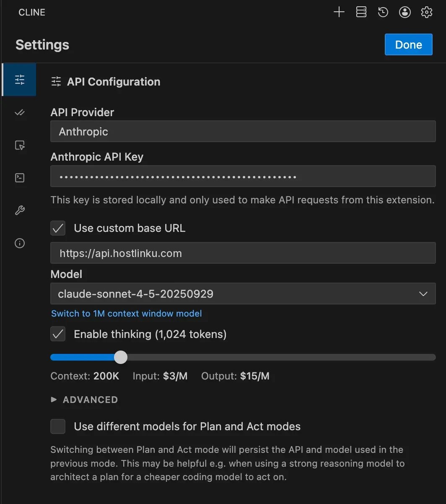The height and width of the screenshot is (504, 446).
Task: Open MCP servers icon in header
Action: 361,13
